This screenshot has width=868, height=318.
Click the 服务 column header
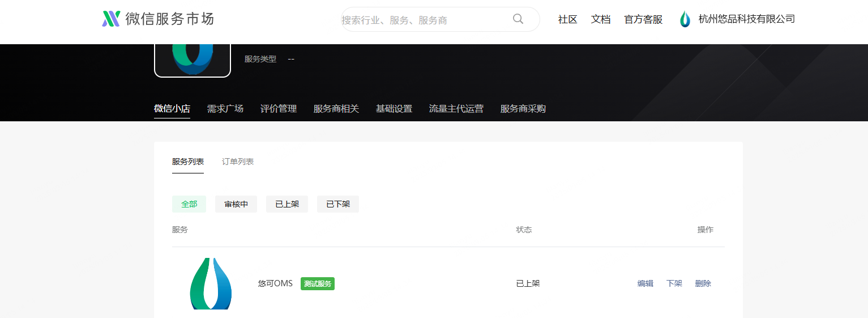180,230
